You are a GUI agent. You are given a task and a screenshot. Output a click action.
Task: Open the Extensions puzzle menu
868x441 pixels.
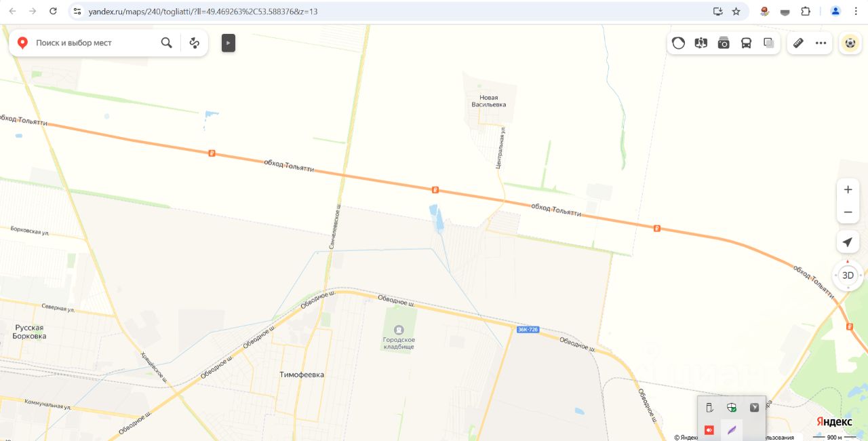(x=806, y=12)
